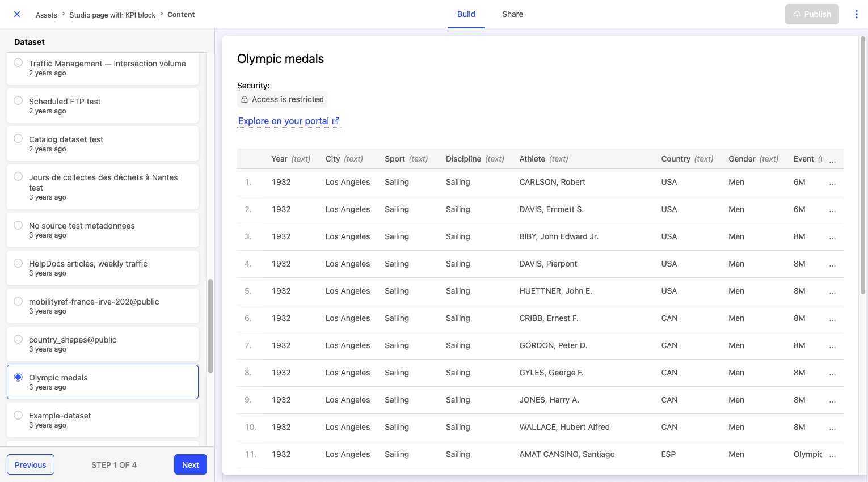Viewport: 868px width, 482px height.
Task: Expand row 1 ellipsis for CARLSON, Robert
Action: click(x=832, y=183)
